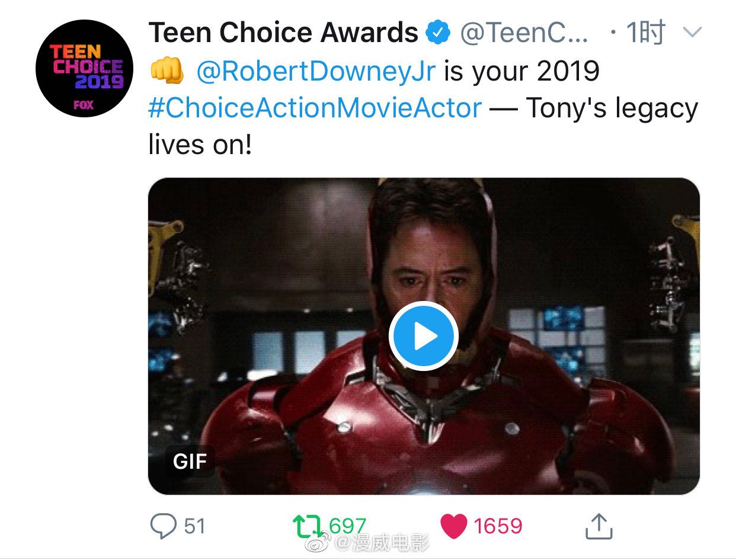Click the 漫威电影 Weibo watermark
This screenshot has height=560, width=736.
367,540
